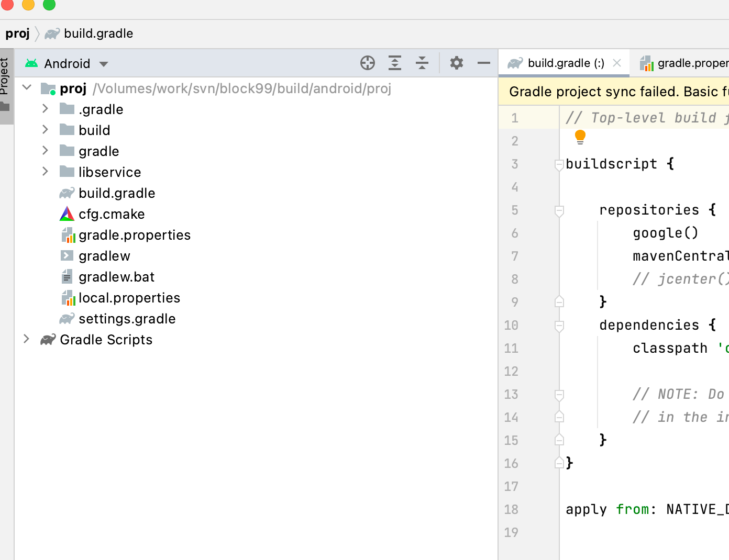The image size is (729, 560).
Task: Collapse the dependencies block
Action: [559, 326]
